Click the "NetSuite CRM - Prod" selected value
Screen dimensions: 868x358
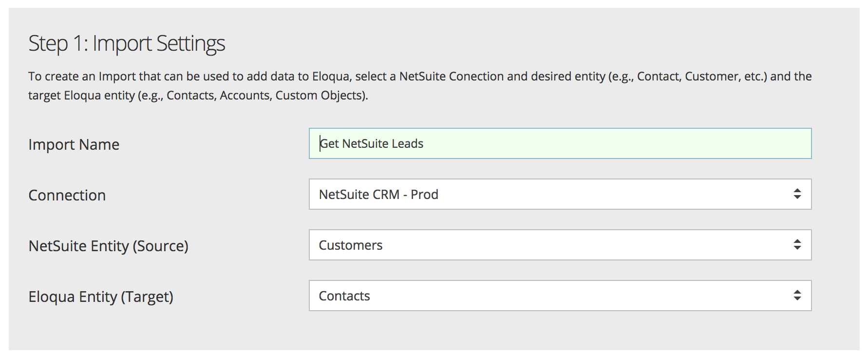tap(378, 195)
